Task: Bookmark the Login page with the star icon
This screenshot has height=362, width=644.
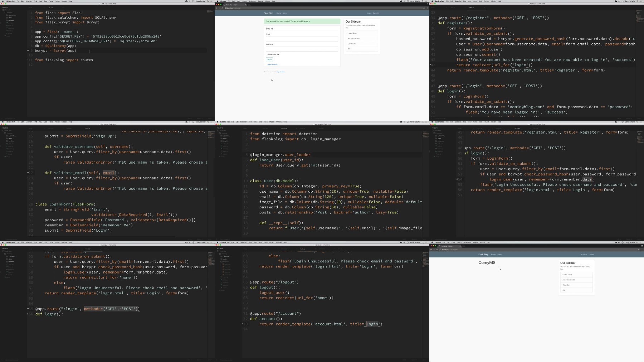Action: pos(424,8)
